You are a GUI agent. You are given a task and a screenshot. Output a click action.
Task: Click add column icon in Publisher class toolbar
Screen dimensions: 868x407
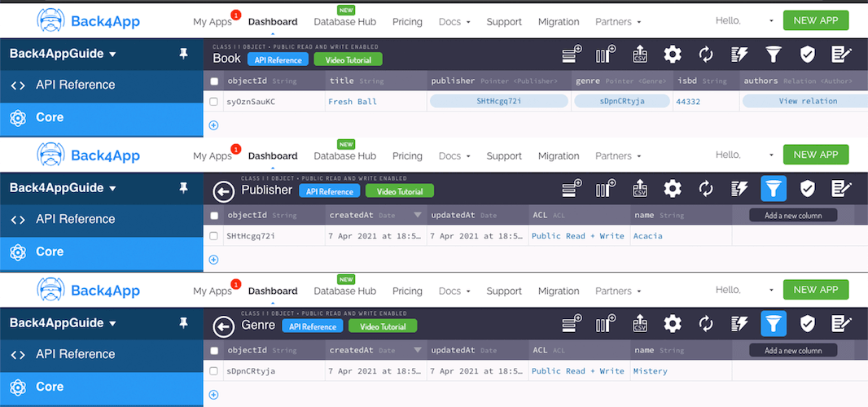[x=606, y=190]
